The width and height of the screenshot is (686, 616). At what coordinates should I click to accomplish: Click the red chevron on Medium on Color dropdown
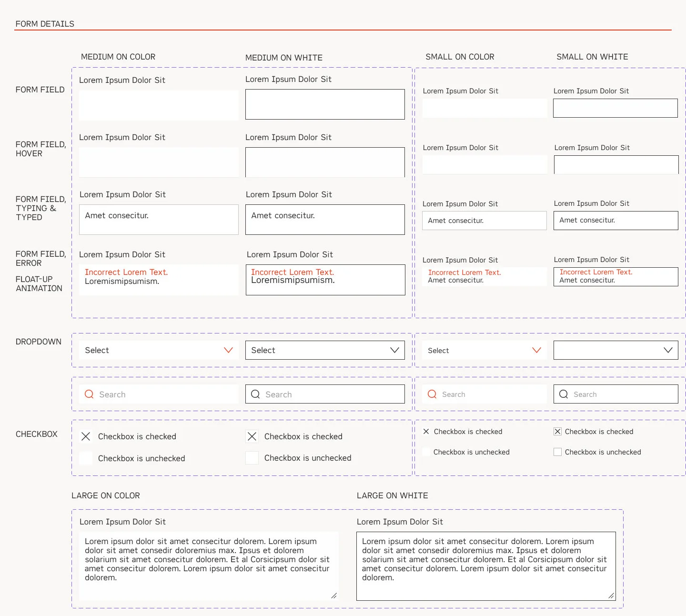229,350
